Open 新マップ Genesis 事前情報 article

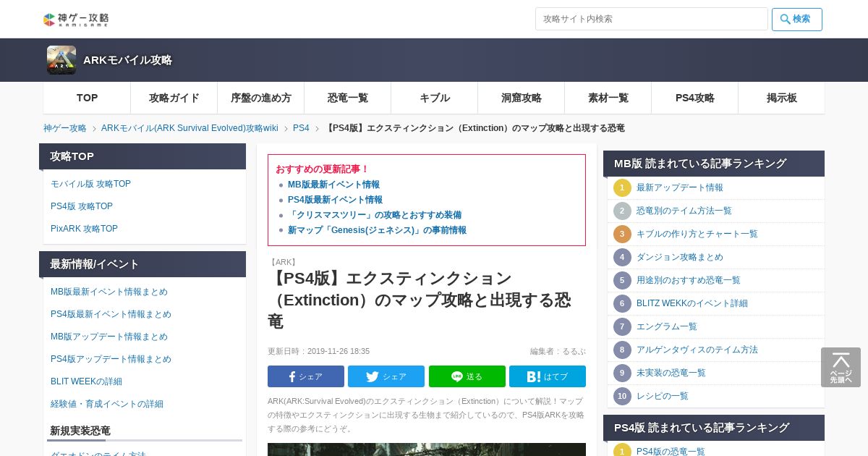[377, 230]
